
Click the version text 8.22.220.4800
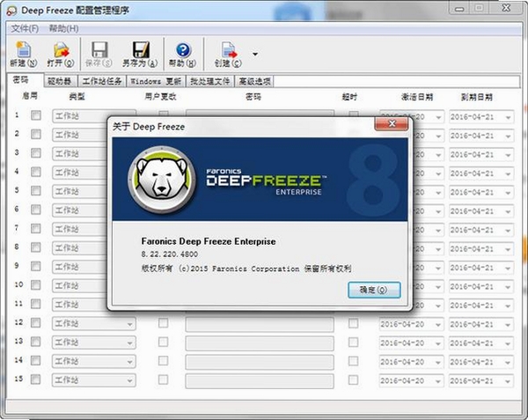pyautogui.click(x=169, y=254)
